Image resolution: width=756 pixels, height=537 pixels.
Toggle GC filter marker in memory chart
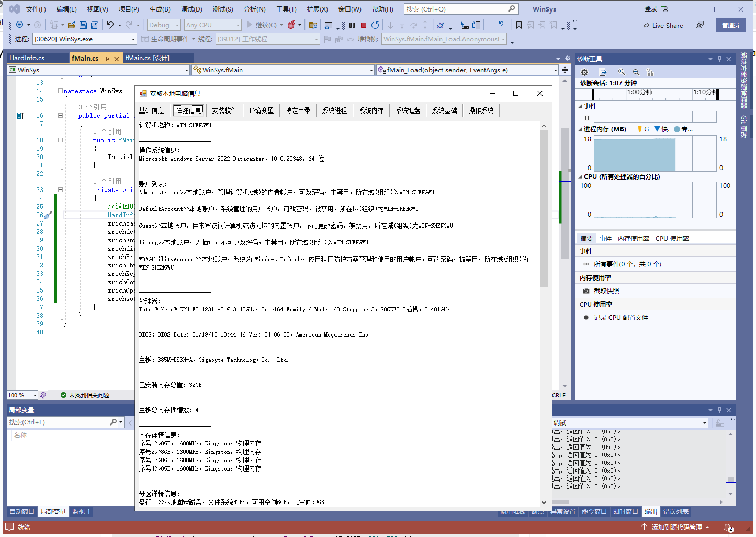click(640, 129)
